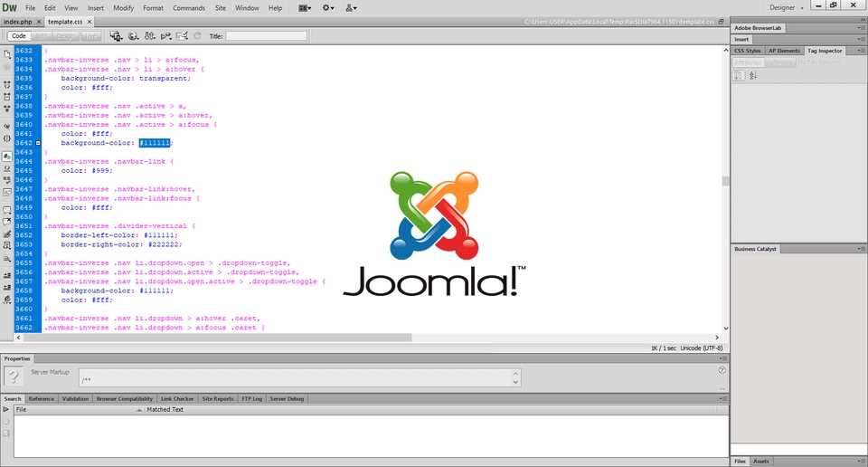Click the Expand All coding icon
Viewport: 868px width, 467px height.
tap(7, 108)
